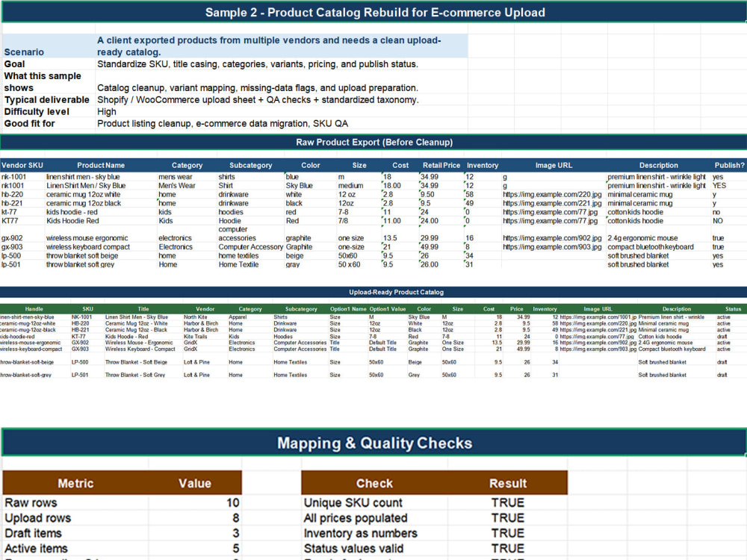Select the 'Metric' table header
The height and width of the screenshot is (560, 747).
click(x=75, y=483)
